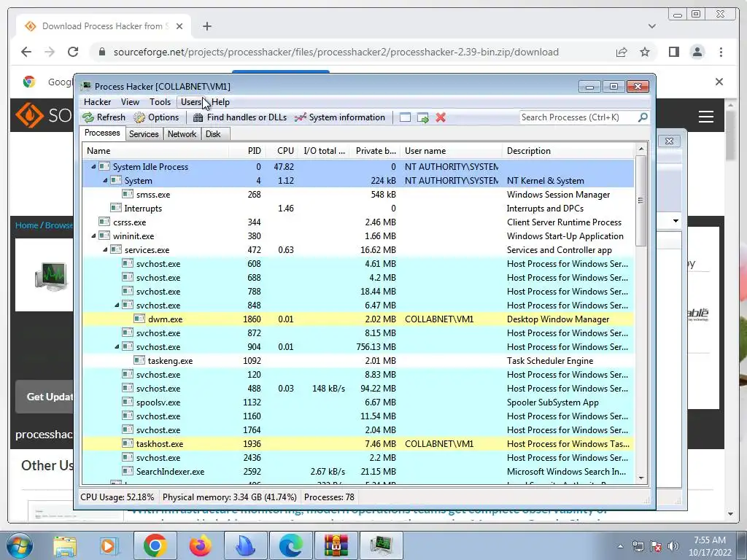Open WinRAR from the taskbar
Viewport: 747px width, 560px height.
click(336, 545)
